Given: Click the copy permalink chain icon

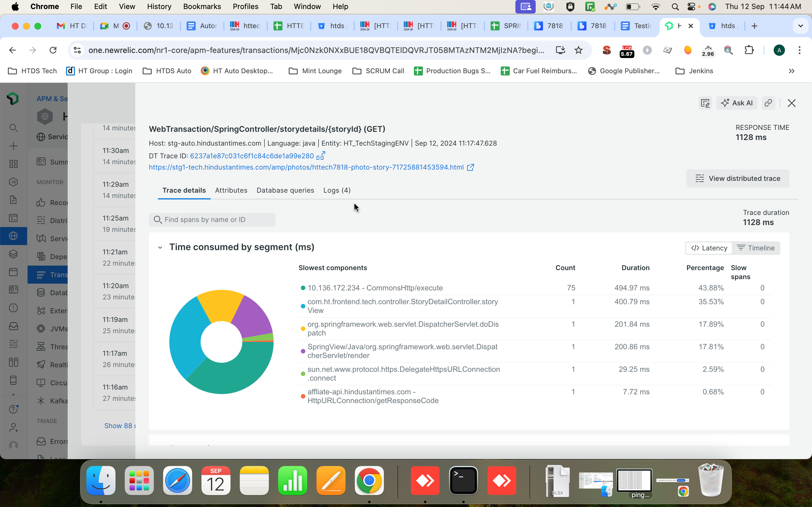Looking at the screenshot, I should pyautogui.click(x=768, y=103).
